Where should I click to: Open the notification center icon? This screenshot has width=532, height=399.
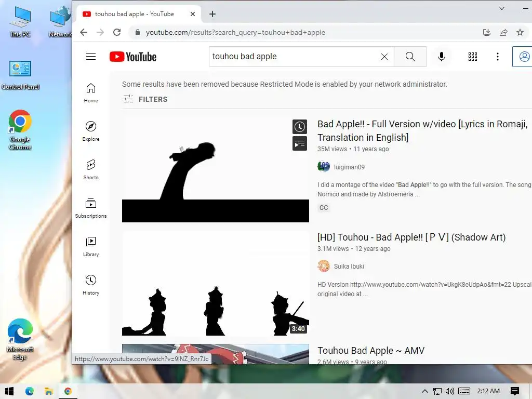[x=515, y=391]
